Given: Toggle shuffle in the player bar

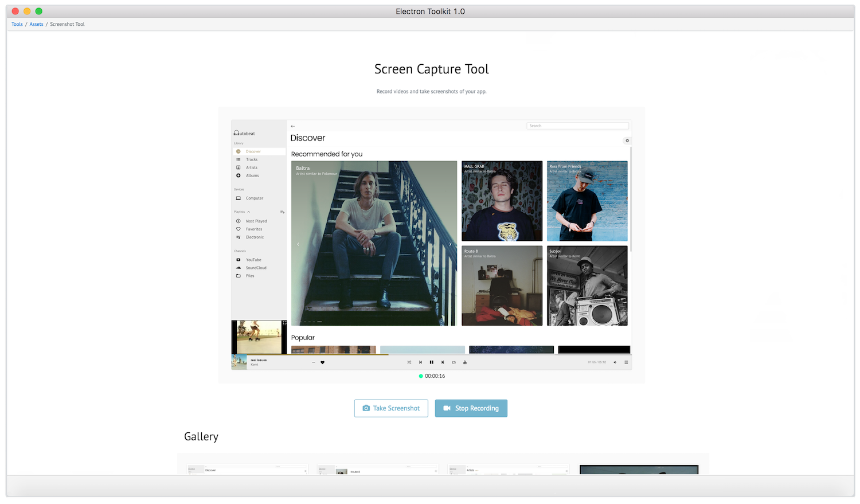Looking at the screenshot, I should pos(409,362).
